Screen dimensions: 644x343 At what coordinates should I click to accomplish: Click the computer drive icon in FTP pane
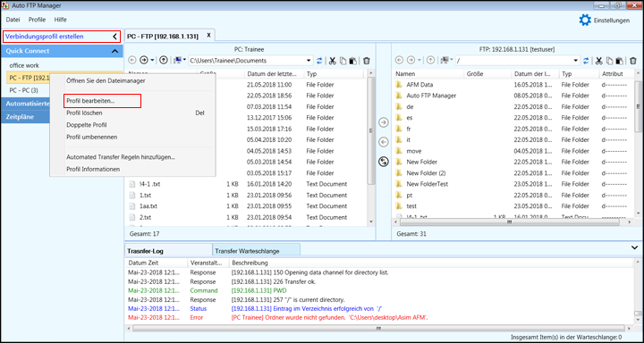[445, 61]
